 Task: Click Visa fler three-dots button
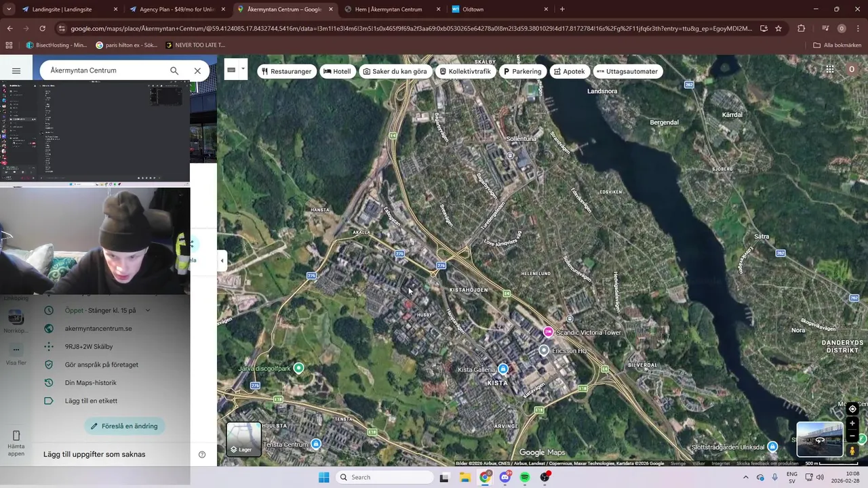click(16, 350)
